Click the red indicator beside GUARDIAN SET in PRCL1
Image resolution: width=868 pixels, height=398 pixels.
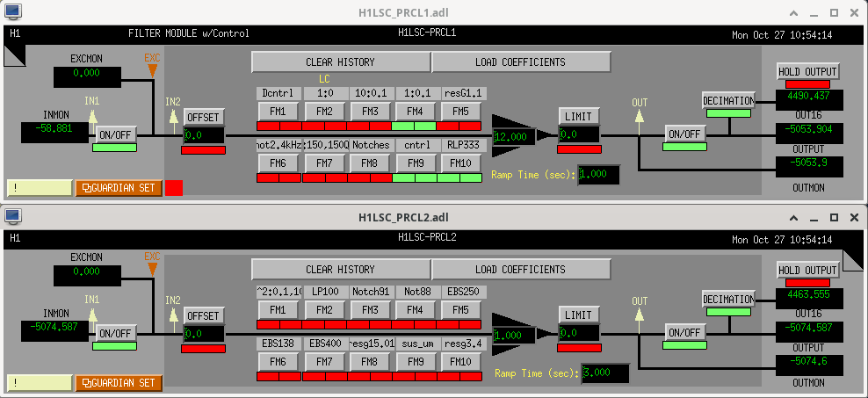point(174,187)
